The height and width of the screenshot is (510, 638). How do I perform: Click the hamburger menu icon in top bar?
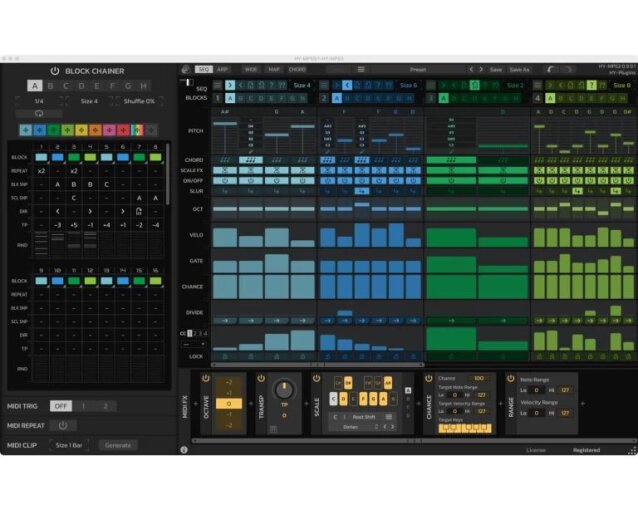[361, 69]
